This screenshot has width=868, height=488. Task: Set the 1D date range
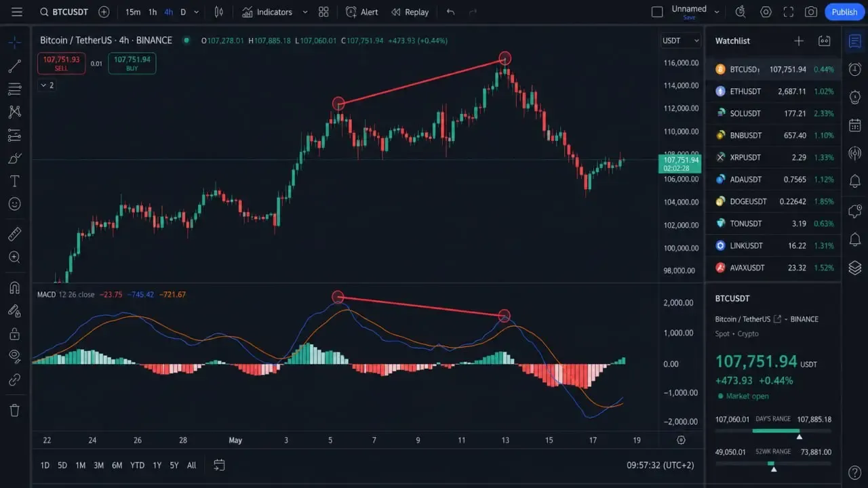[45, 465]
